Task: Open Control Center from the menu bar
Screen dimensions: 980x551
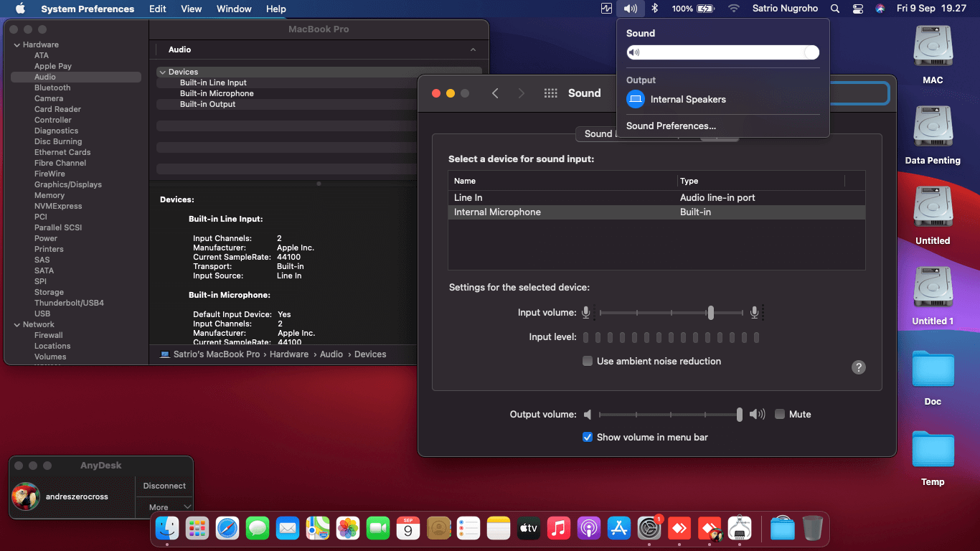Action: pyautogui.click(x=858, y=9)
